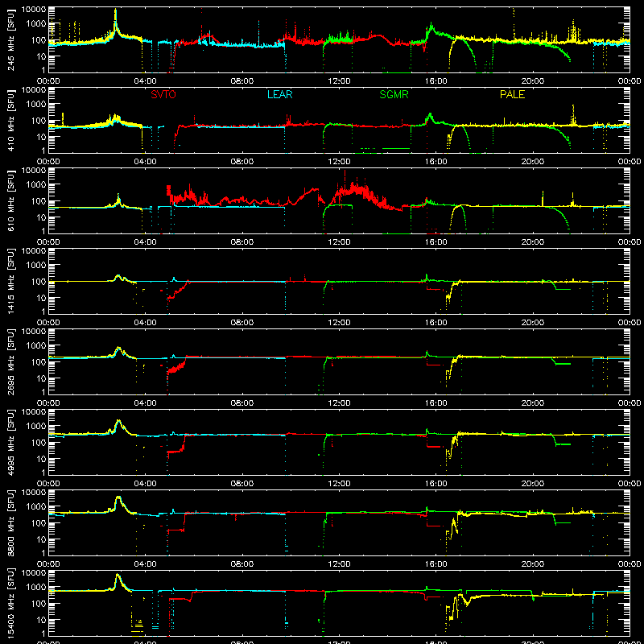644x644 pixels.
Task: Click the 10000 tick value on the 8800 MHz axis
Action: tap(34, 492)
